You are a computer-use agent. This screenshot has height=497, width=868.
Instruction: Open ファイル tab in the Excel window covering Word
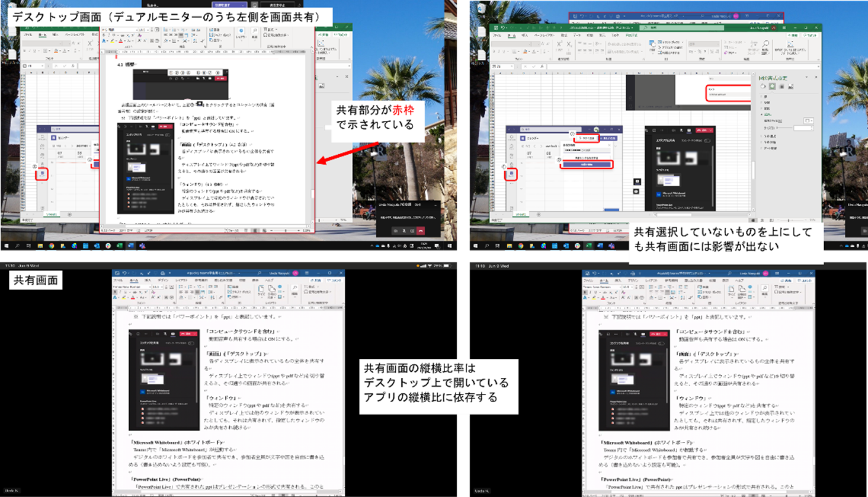(497, 36)
